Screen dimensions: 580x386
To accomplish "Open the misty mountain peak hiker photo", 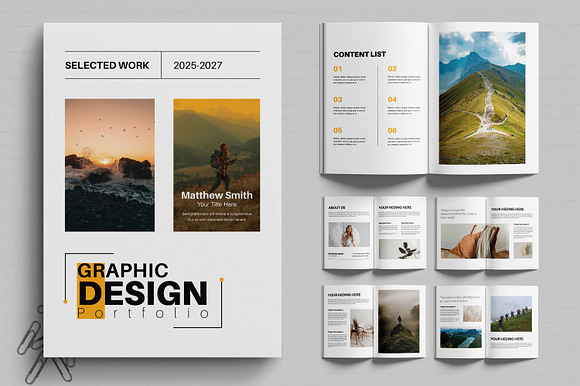I will [x=399, y=321].
